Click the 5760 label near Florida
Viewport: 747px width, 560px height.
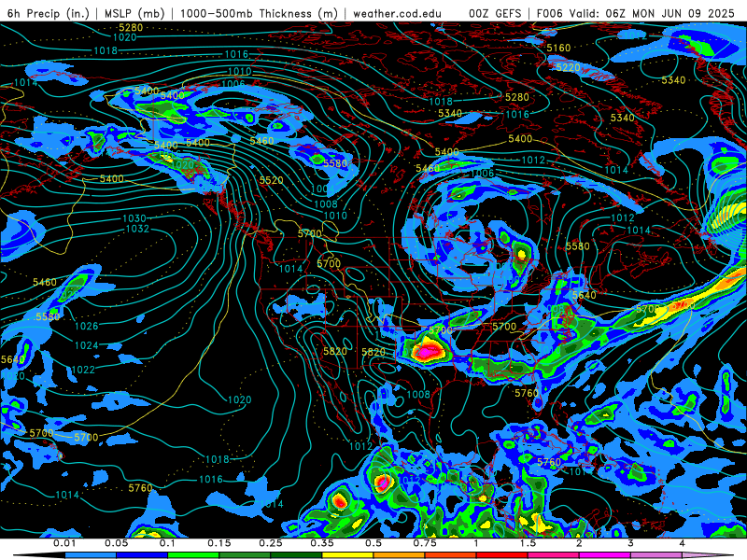click(x=527, y=393)
